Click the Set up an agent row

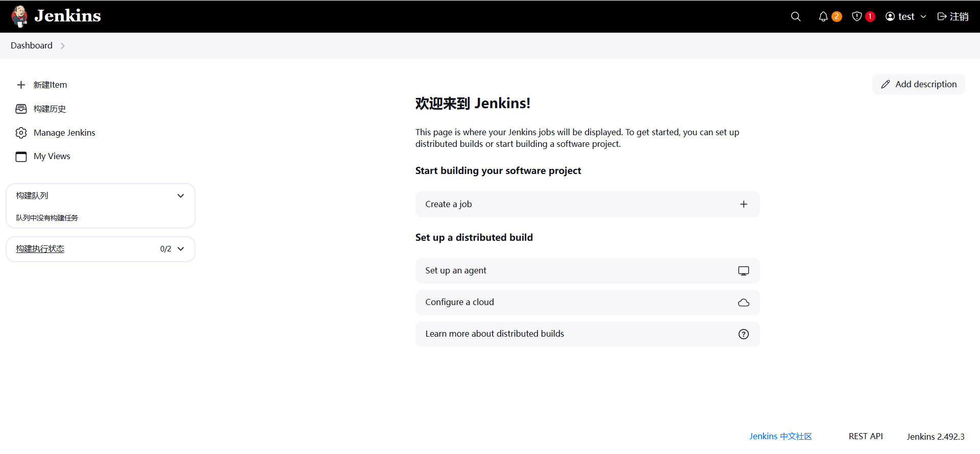(x=587, y=271)
